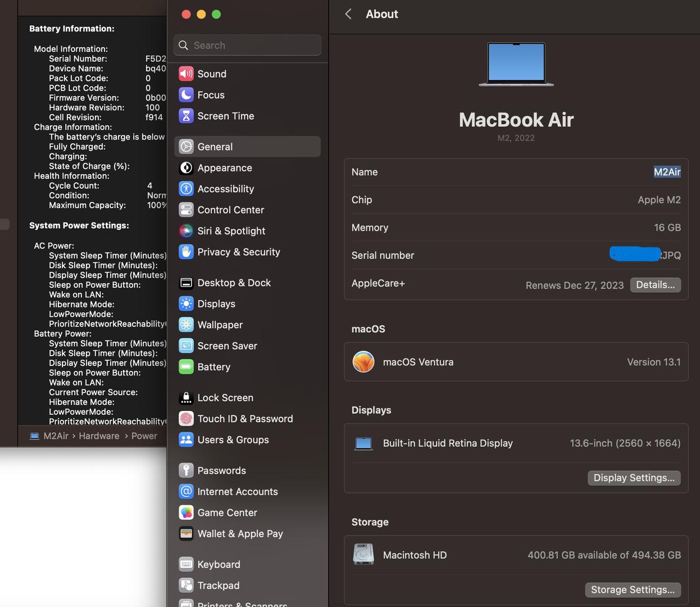This screenshot has width=700, height=607.
Task: Click M2Air in System Information path bar
Action: 56,436
